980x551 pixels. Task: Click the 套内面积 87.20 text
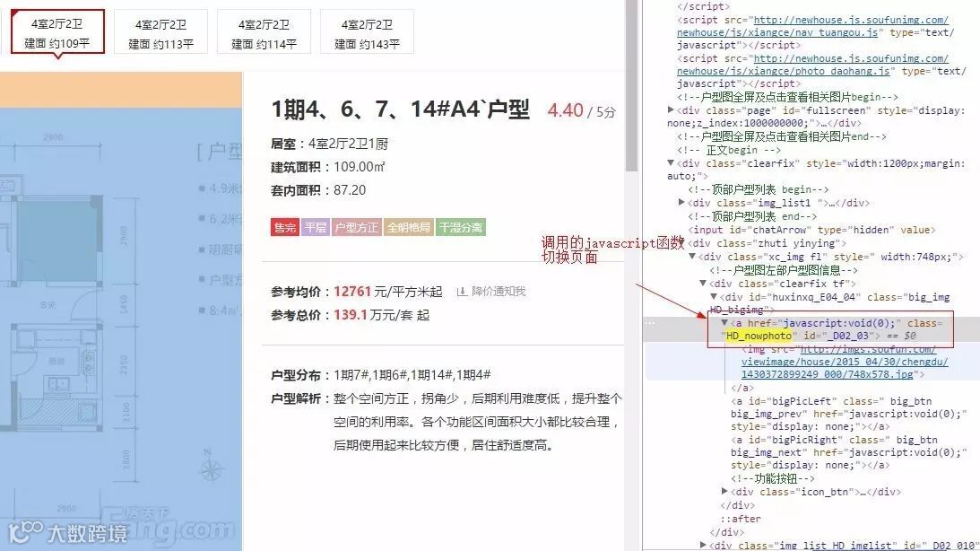point(318,190)
